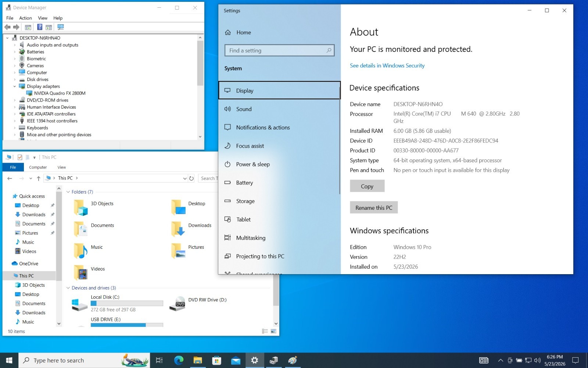The width and height of the screenshot is (588, 368).
Task: Select the NVIDIA Quadro FX 2800M adapter
Action: click(x=60, y=93)
